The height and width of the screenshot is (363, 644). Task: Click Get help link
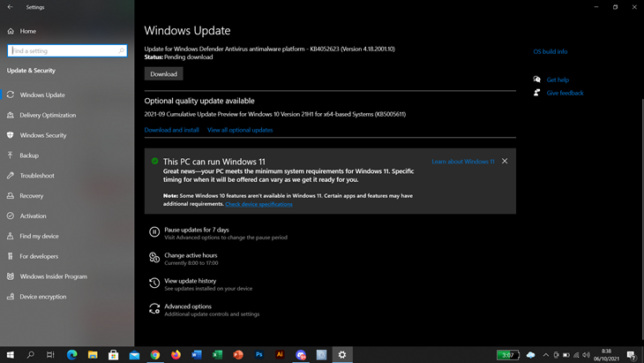pos(558,79)
